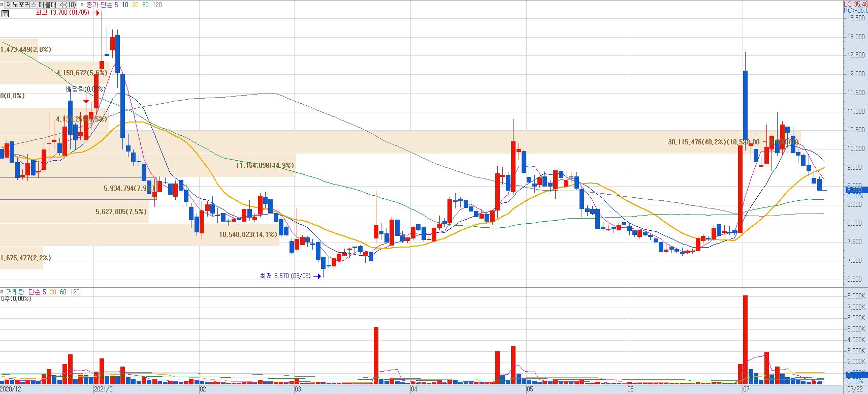
Task: Click the 제노포커스 매물대 수(10) indicator label
Action: (41, 5)
